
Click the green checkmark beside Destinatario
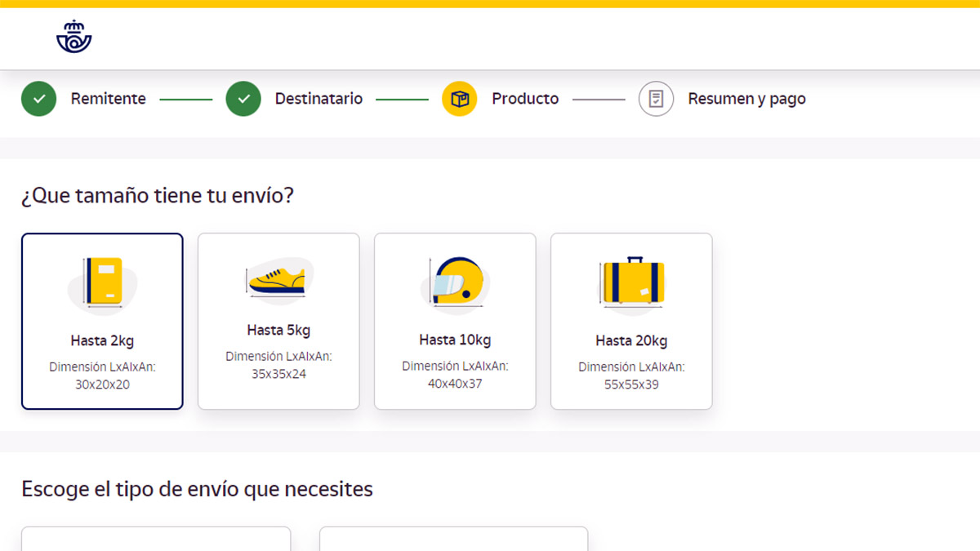tap(243, 99)
